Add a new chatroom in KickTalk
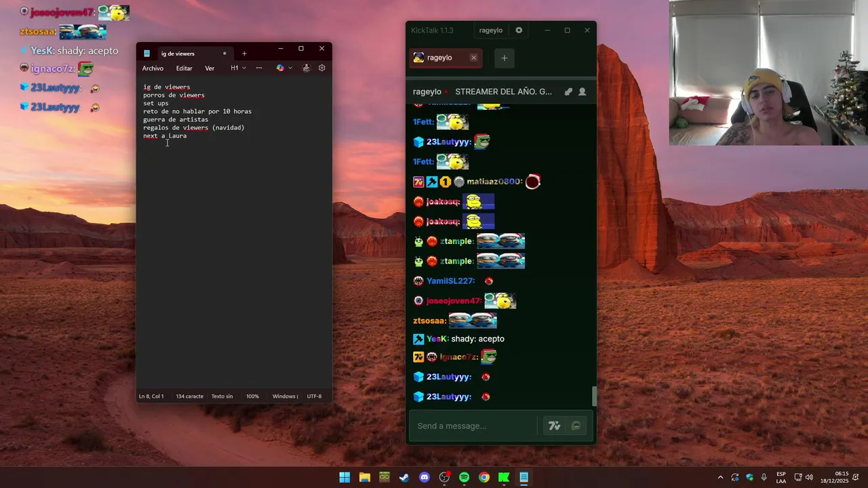Image resolution: width=868 pixels, height=488 pixels. pos(504,58)
